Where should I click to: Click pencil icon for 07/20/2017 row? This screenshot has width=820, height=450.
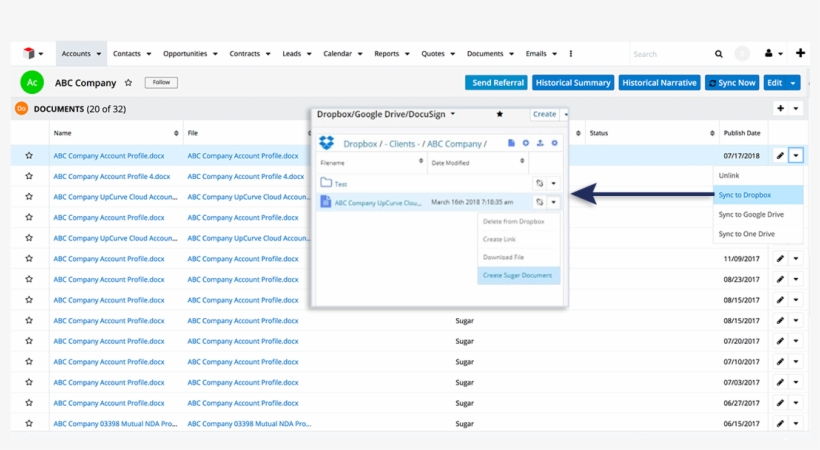[x=780, y=341]
